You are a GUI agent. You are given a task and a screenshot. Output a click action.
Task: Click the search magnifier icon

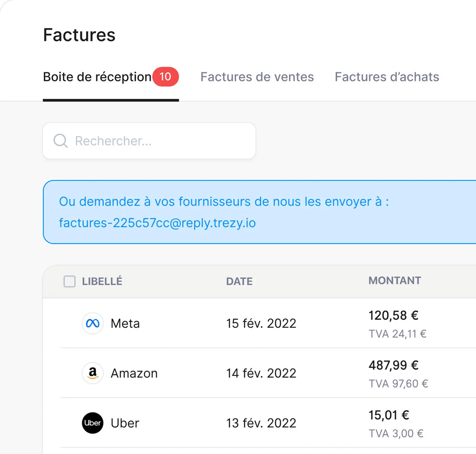point(60,141)
